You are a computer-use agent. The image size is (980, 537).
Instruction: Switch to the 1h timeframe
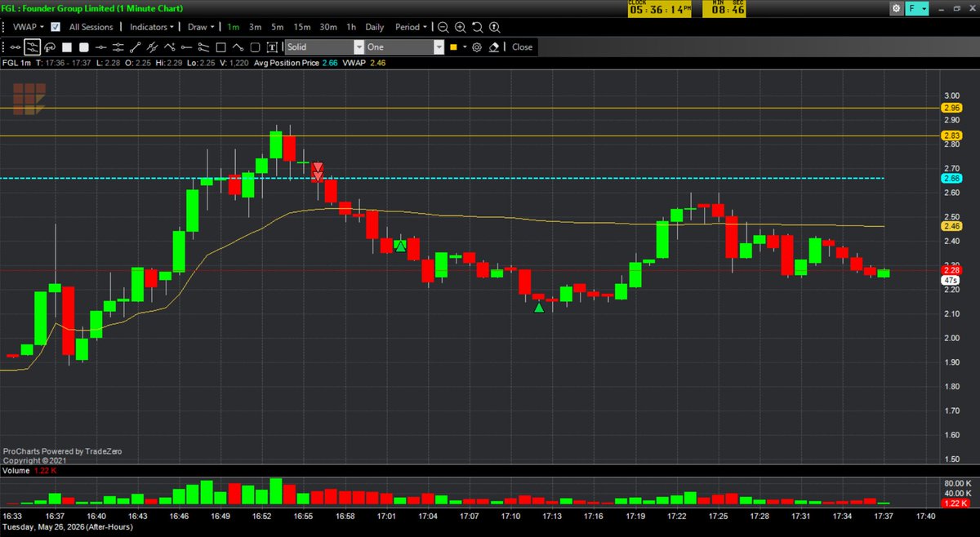[x=351, y=27]
